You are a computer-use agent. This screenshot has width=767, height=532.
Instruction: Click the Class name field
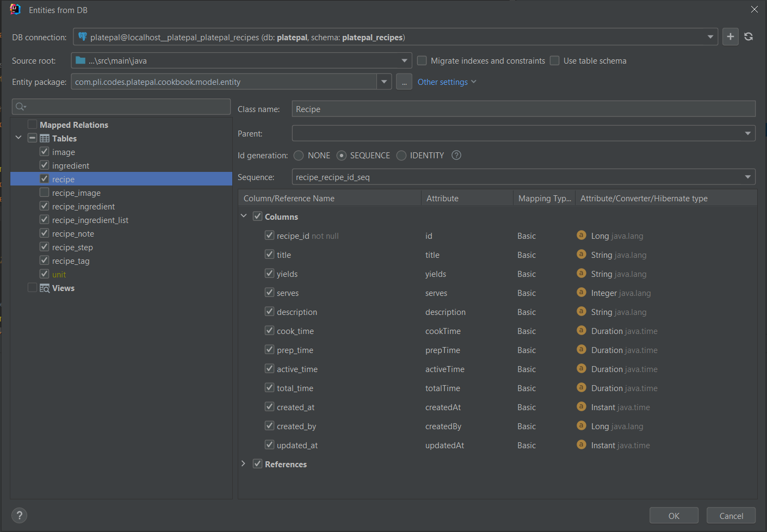pyautogui.click(x=523, y=109)
